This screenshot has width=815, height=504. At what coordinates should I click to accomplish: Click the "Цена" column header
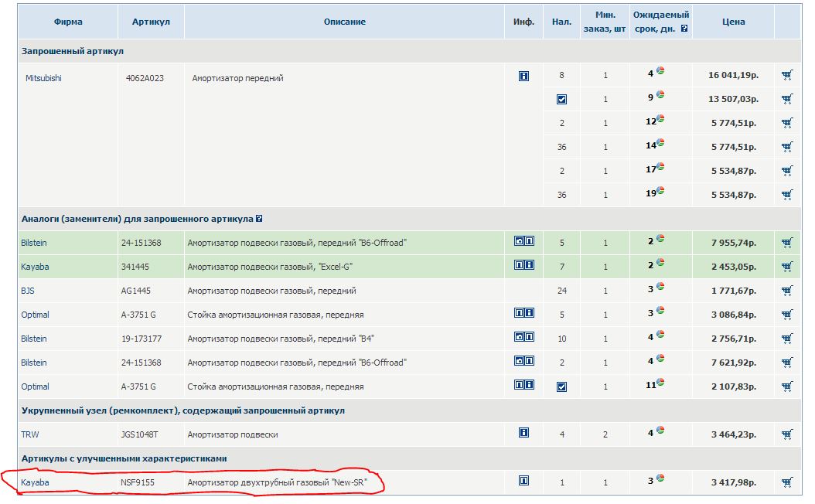(733, 22)
